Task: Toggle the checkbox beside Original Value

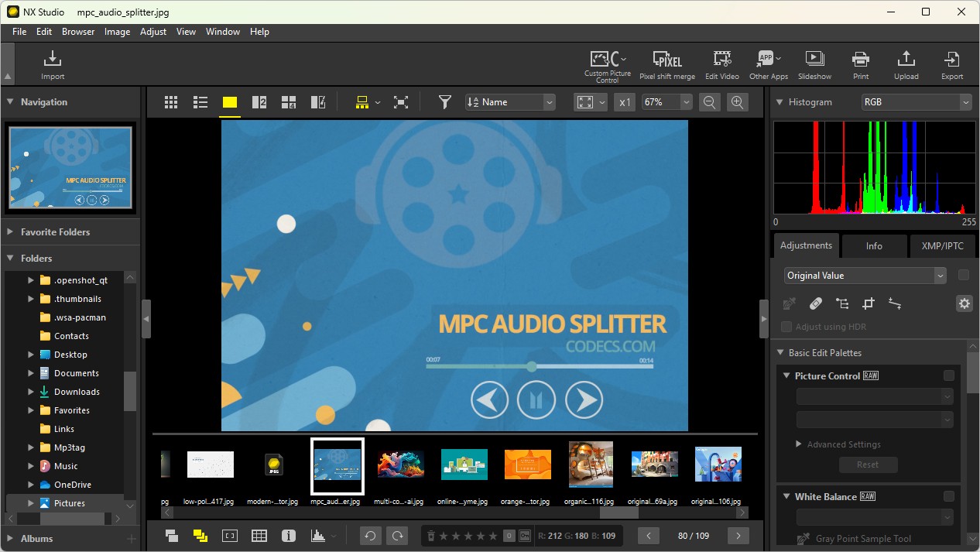Action: point(964,275)
